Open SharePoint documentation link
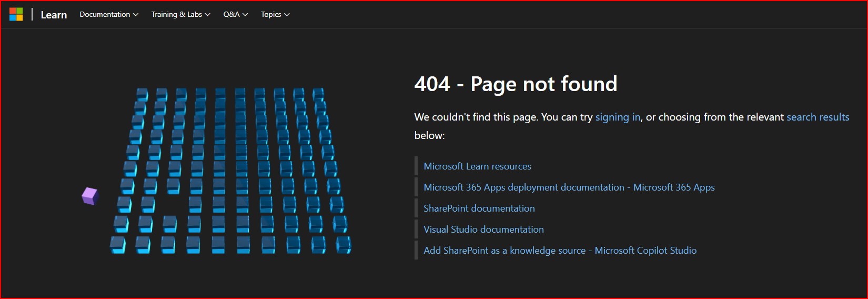The height and width of the screenshot is (299, 868). (479, 208)
